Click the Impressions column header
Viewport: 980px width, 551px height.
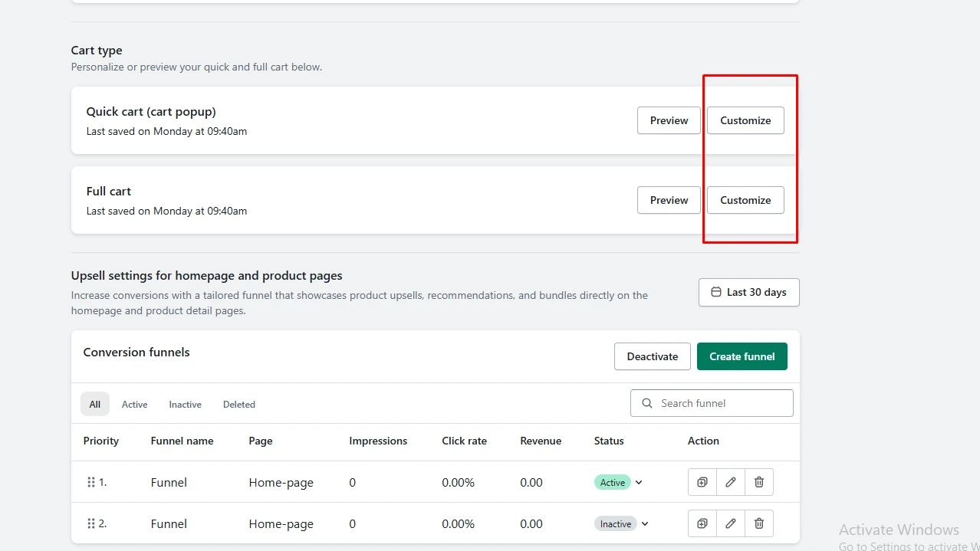378,441
